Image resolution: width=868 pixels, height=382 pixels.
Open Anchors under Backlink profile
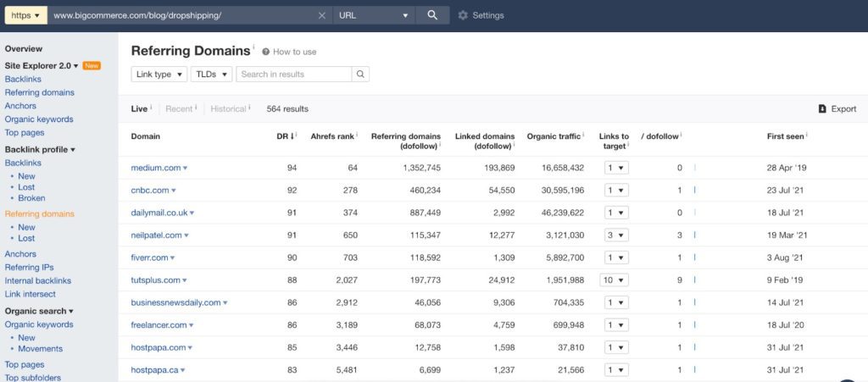tap(20, 254)
